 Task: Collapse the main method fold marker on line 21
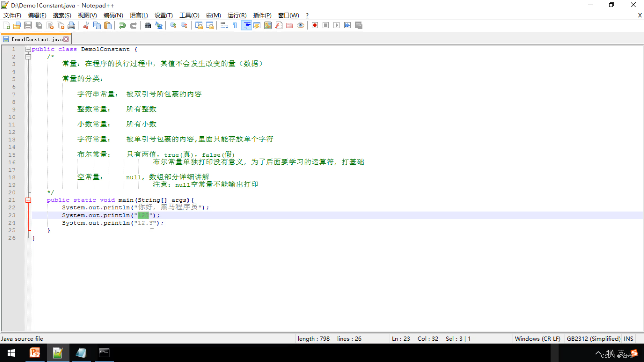28,200
